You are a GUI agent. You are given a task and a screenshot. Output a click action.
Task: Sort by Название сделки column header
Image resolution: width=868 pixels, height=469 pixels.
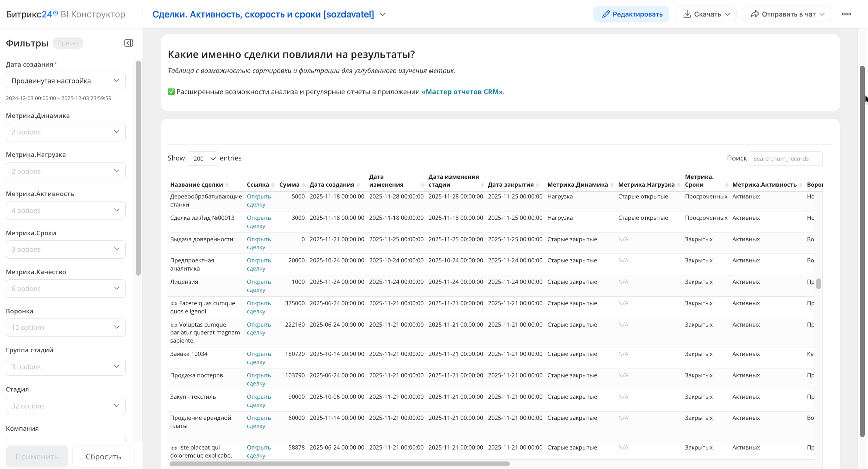click(197, 185)
